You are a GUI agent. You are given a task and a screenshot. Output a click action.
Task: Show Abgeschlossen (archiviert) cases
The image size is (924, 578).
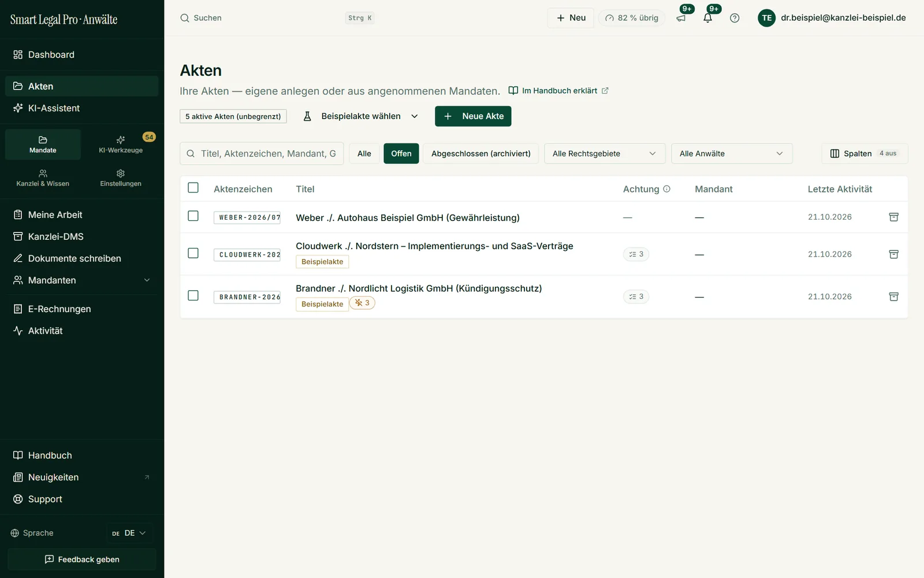[480, 154]
